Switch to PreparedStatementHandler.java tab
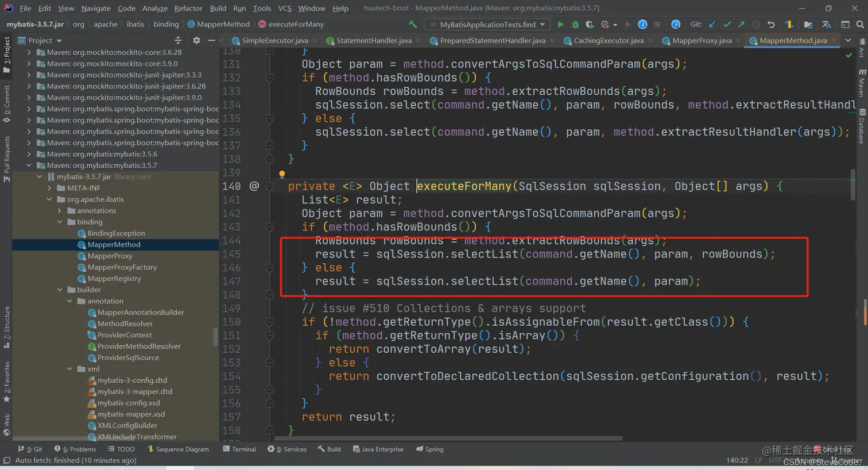Screen dimensions: 868x470 (x=492, y=40)
